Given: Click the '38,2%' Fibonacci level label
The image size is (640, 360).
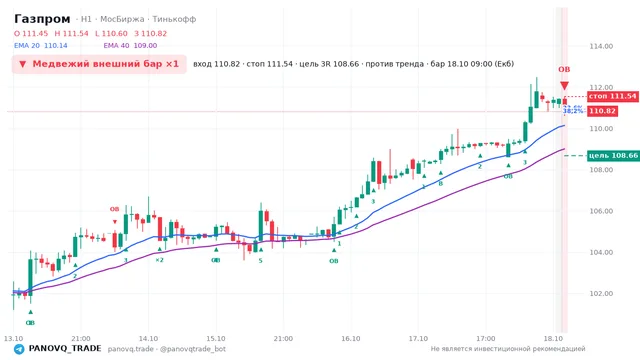Looking at the screenshot, I should coord(573,110).
